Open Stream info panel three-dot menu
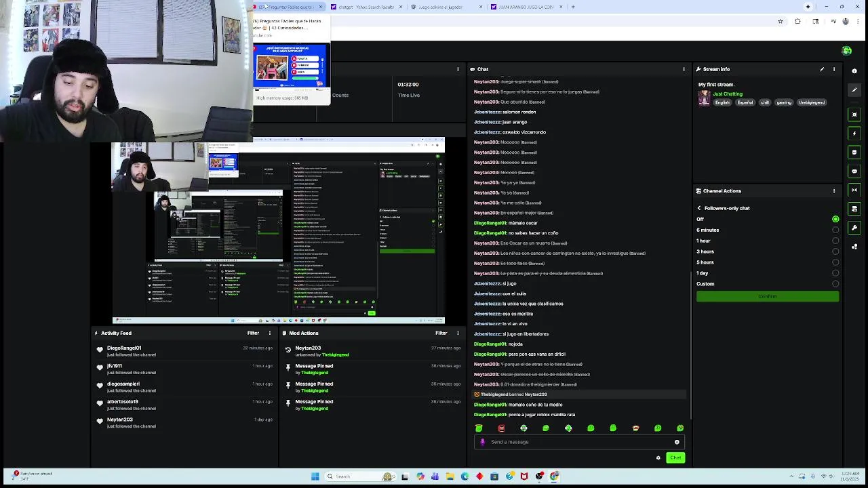This screenshot has width=868, height=488. [x=834, y=69]
